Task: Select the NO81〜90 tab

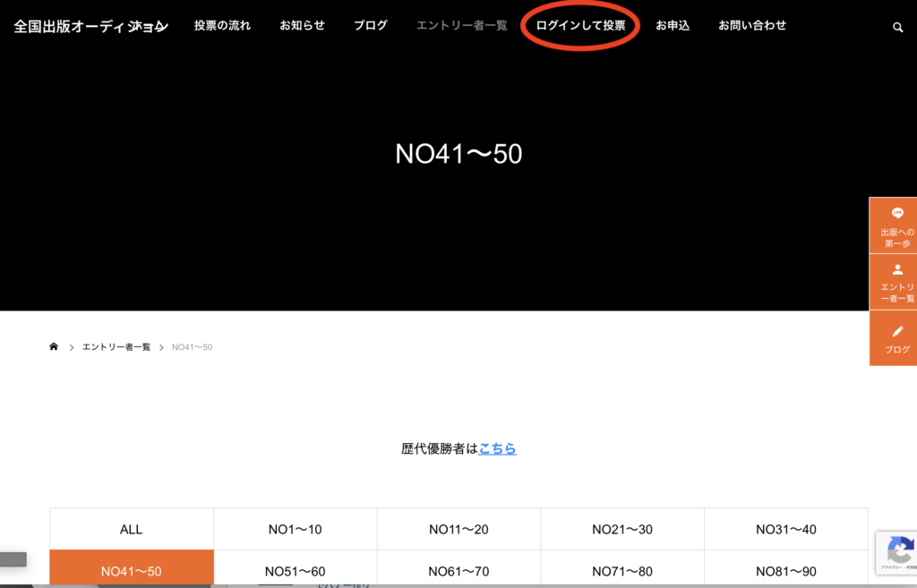Action: click(785, 571)
